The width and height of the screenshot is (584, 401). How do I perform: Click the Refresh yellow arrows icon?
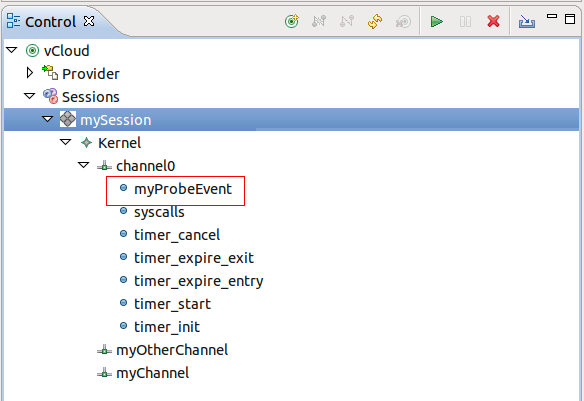coord(375,21)
